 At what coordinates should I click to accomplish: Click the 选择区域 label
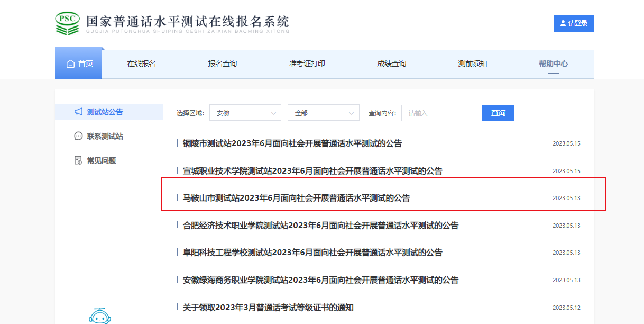[190, 113]
